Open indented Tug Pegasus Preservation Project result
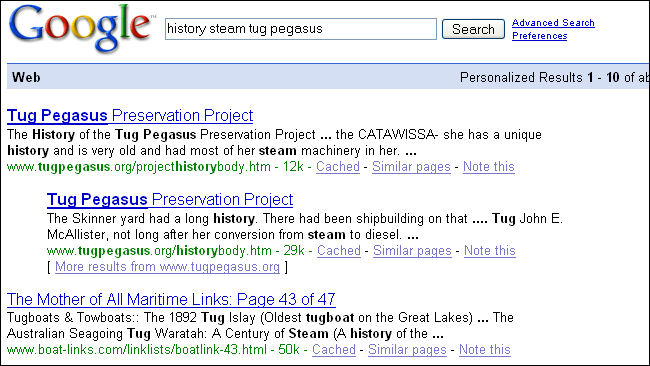 [x=170, y=199]
